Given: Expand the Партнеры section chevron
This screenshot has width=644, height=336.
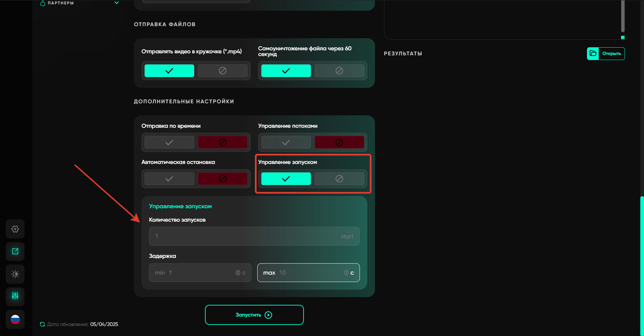Looking at the screenshot, I should pyautogui.click(x=117, y=3).
